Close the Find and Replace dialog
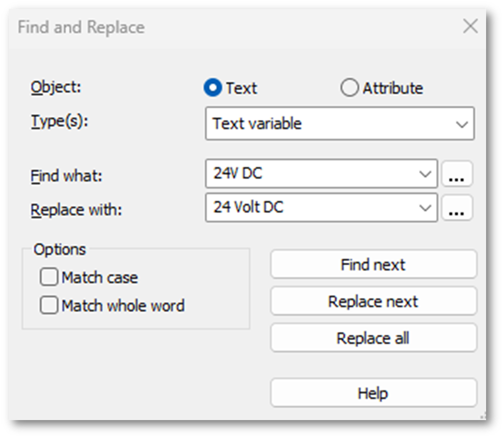 click(470, 26)
